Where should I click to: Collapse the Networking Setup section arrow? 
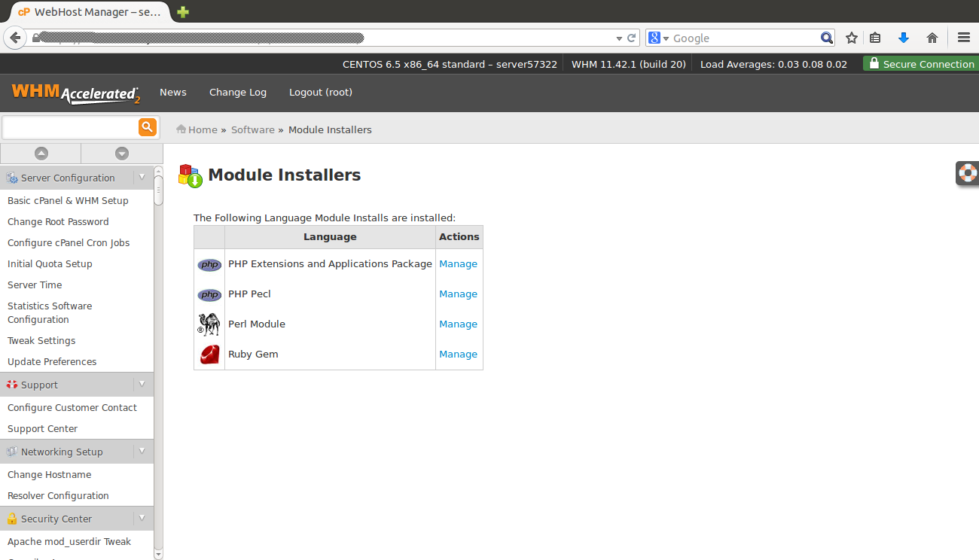pos(142,451)
